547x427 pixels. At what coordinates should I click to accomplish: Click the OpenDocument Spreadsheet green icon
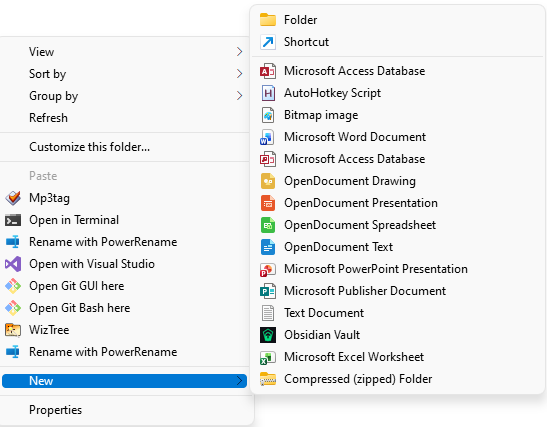(x=268, y=225)
